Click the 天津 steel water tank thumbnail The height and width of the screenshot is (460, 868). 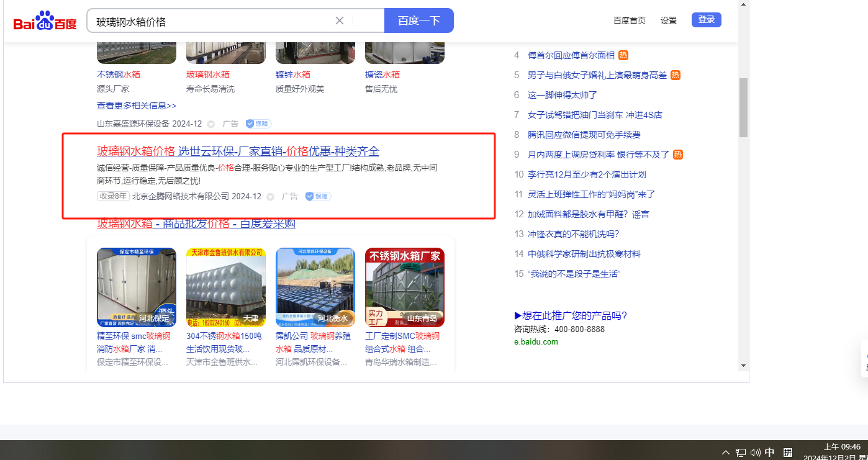(226, 287)
